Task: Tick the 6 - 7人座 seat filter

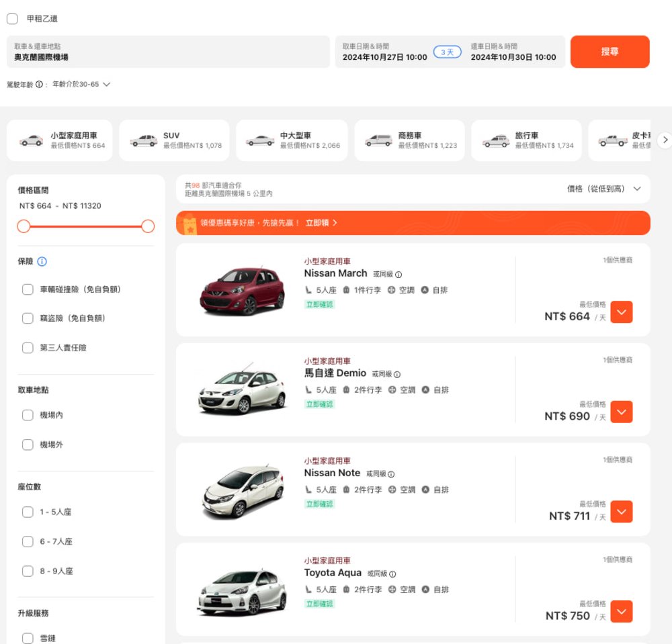Action: click(28, 541)
